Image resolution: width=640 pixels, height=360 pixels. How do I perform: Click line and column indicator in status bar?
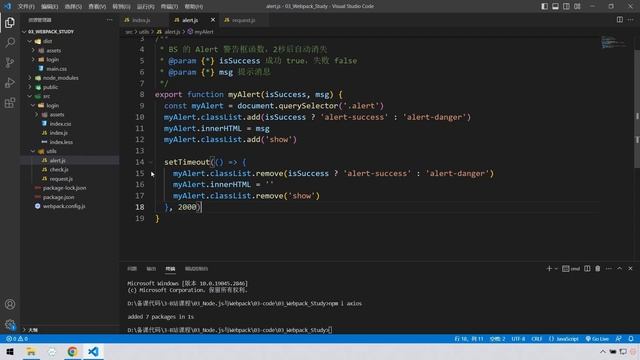(469, 339)
